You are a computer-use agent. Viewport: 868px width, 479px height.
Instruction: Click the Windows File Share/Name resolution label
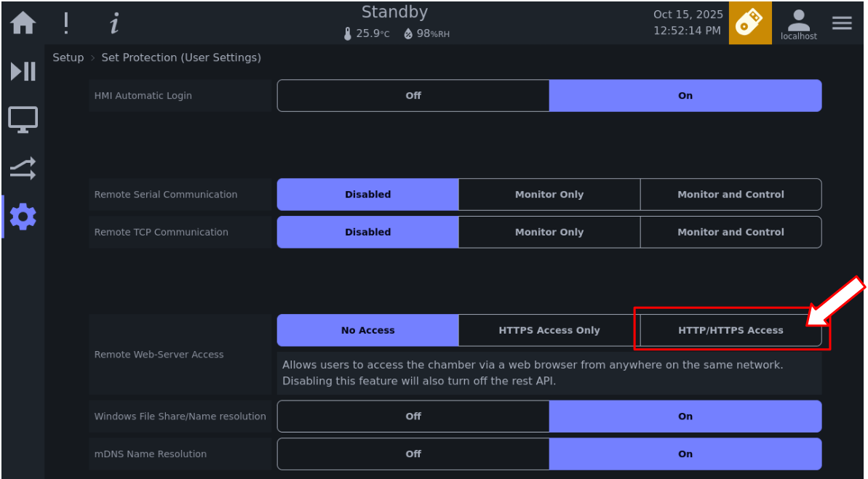tap(180, 416)
